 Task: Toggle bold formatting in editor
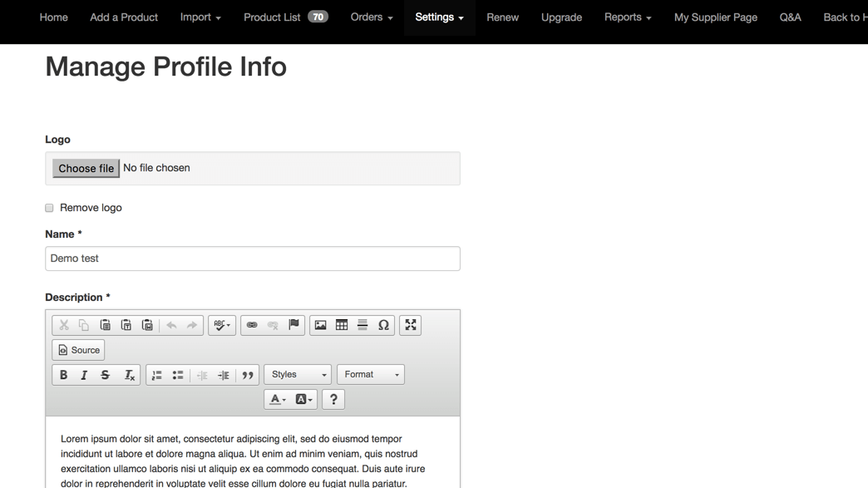(x=63, y=375)
